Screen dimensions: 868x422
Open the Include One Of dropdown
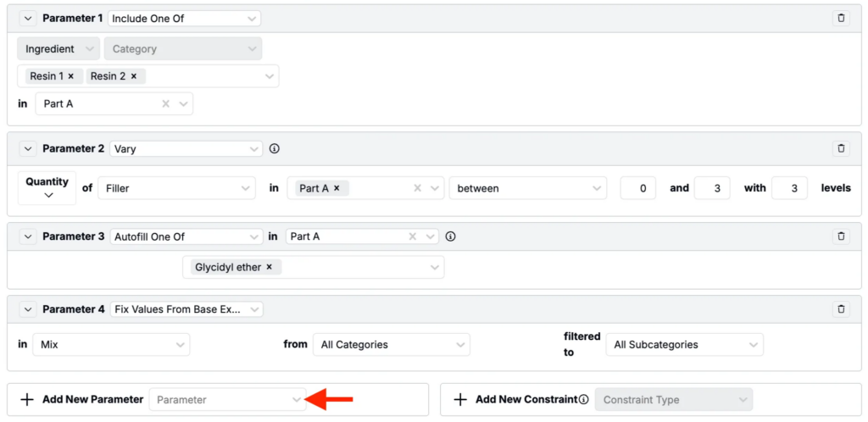tap(184, 18)
